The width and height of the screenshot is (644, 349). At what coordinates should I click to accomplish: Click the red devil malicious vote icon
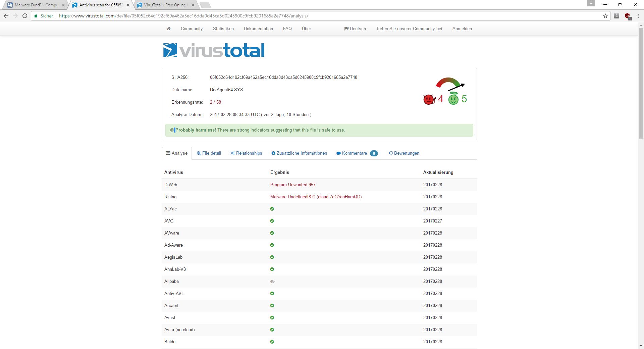pyautogui.click(x=429, y=99)
